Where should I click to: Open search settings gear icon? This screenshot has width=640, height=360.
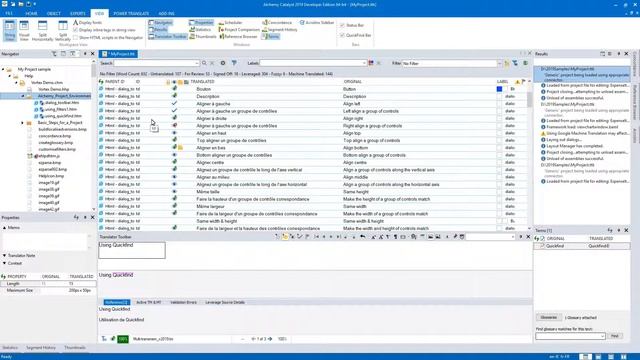click(223, 63)
